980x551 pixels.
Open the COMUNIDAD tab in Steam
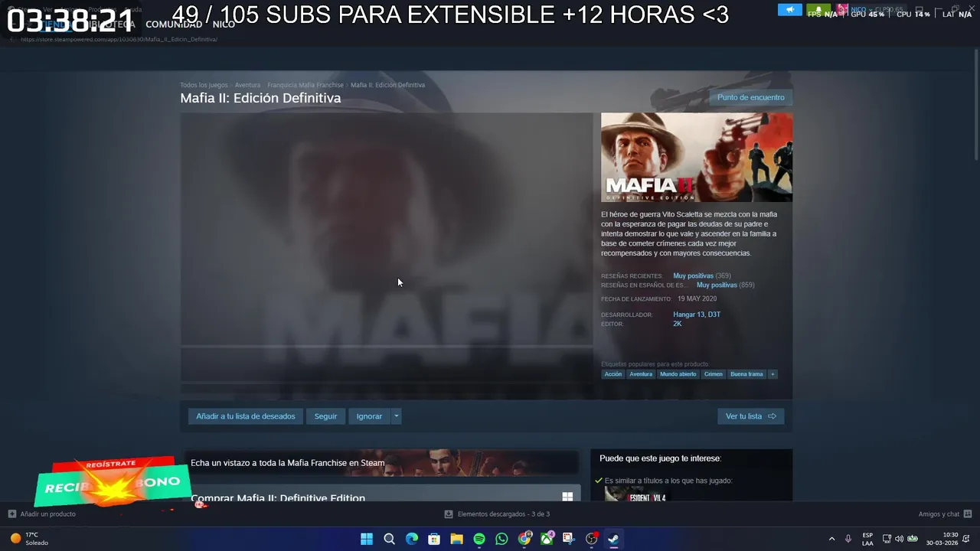tap(174, 24)
